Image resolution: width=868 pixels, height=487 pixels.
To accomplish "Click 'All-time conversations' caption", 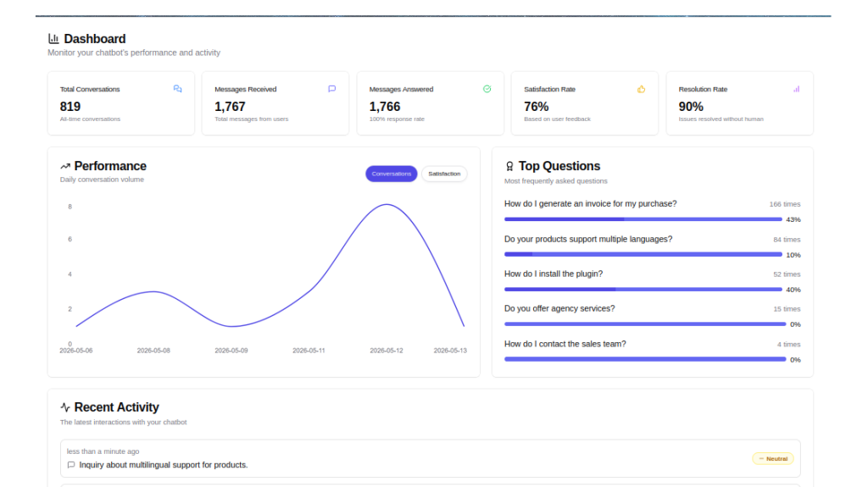I will pos(90,119).
